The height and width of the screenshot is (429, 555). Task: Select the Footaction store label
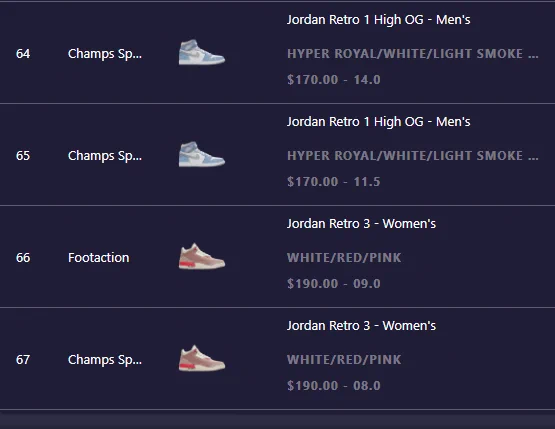pyautogui.click(x=99, y=258)
